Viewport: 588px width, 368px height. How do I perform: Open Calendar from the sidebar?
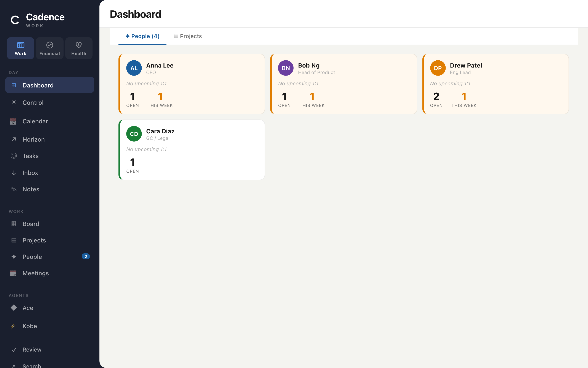[50, 121]
